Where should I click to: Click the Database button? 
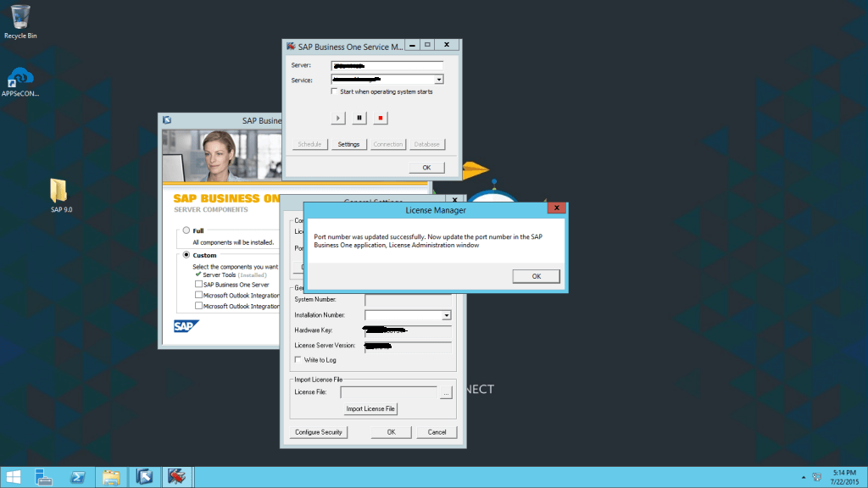click(427, 144)
